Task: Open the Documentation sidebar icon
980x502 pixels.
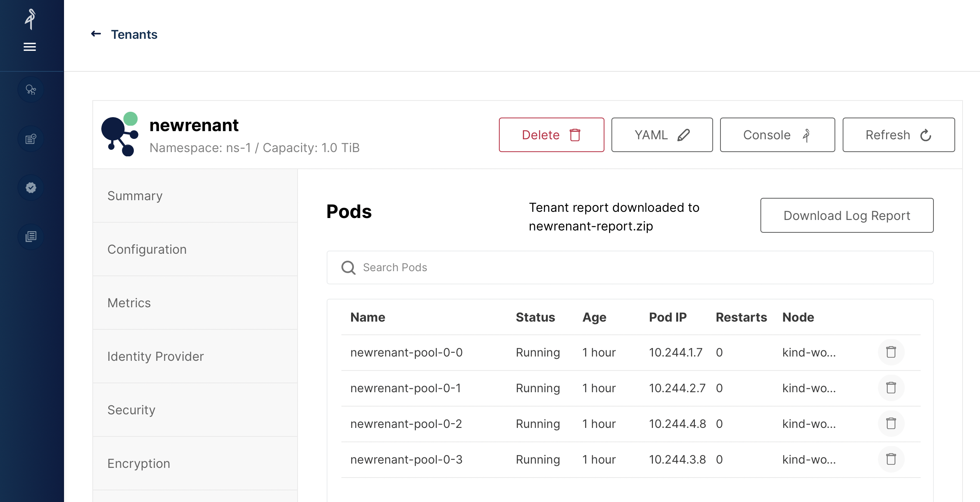Action: click(31, 237)
